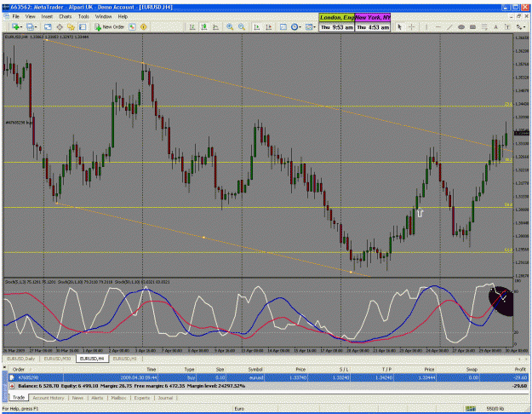Expand the Periodicity clock dropdown arrow
This screenshot has height=414, width=532.
tap(300, 27)
